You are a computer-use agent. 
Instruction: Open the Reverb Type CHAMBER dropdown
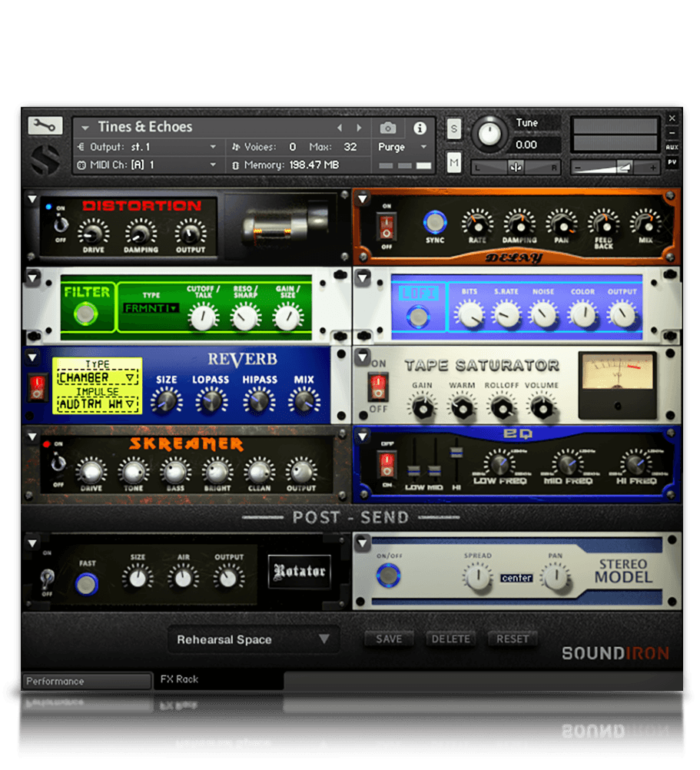pos(97,377)
